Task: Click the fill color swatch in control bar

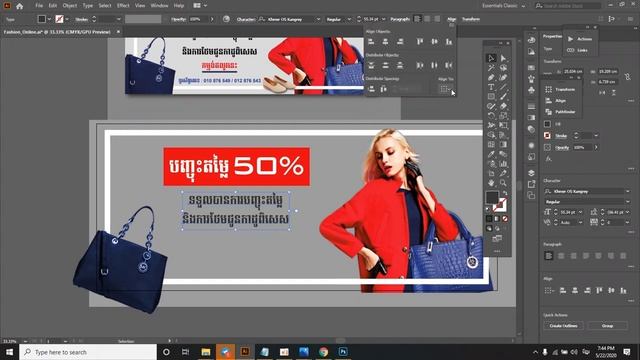Action: tap(41, 19)
